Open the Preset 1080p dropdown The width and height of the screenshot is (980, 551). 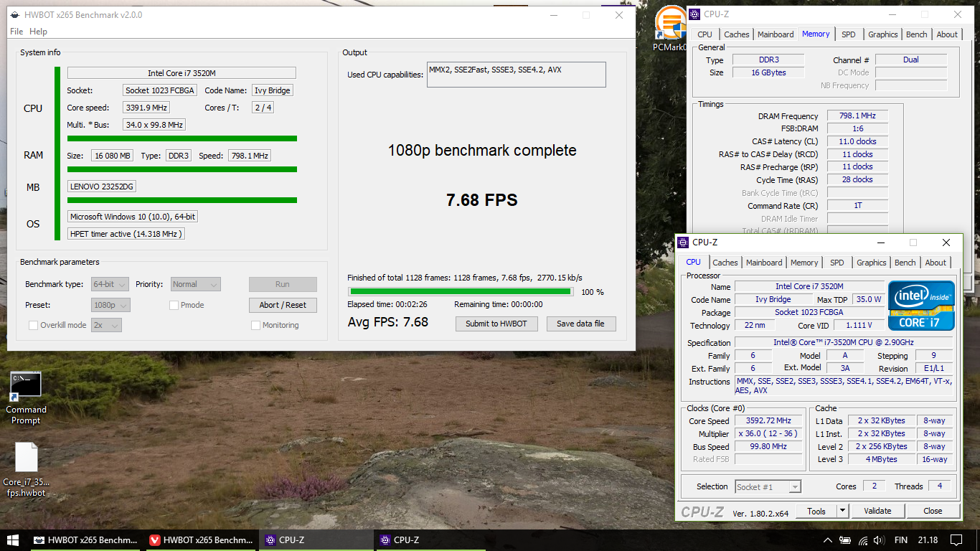click(x=111, y=305)
